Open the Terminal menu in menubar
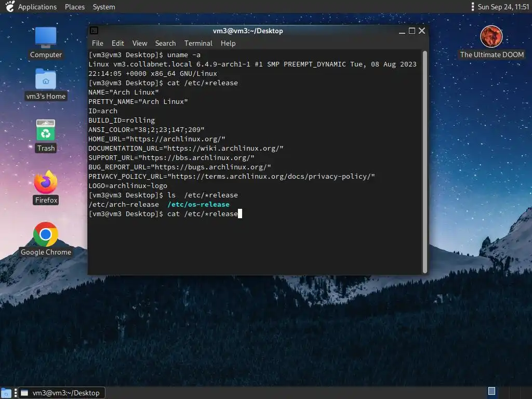This screenshot has width=532, height=399. [198, 43]
